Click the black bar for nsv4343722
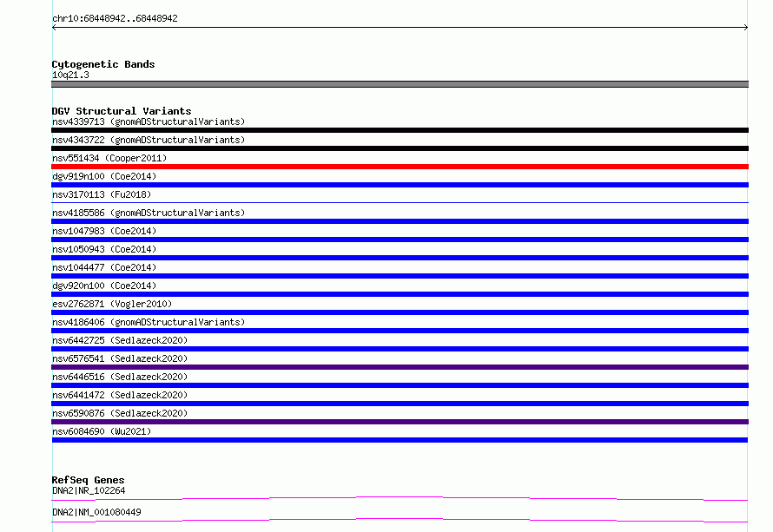Image resolution: width=773 pixels, height=532 pixels. click(x=400, y=148)
